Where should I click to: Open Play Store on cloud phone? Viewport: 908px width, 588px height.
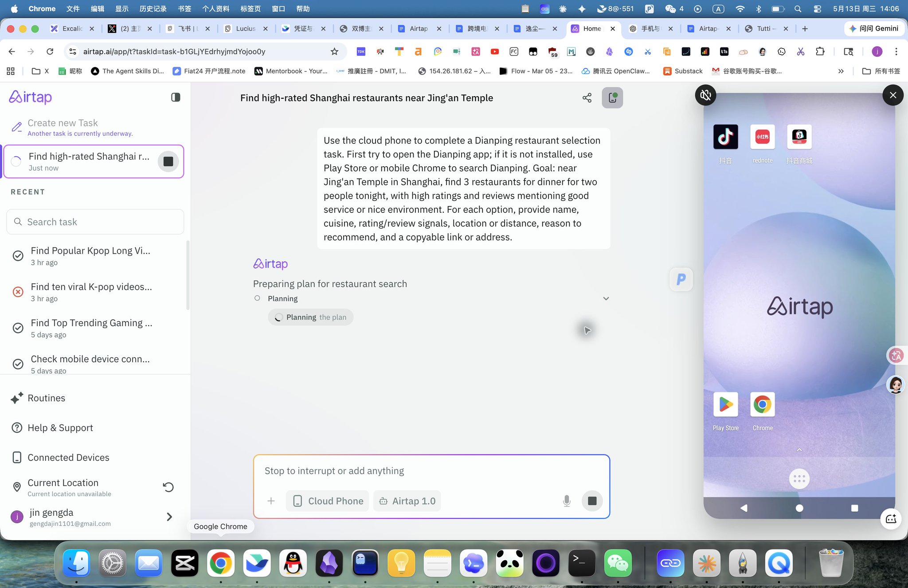[726, 404]
